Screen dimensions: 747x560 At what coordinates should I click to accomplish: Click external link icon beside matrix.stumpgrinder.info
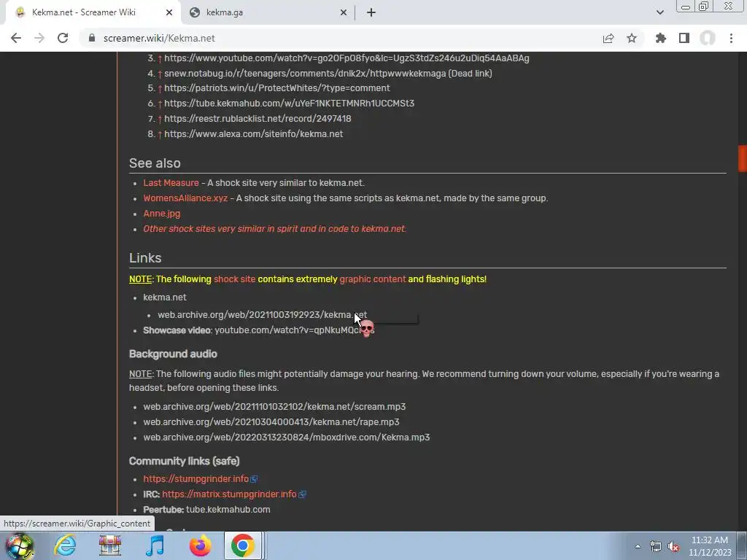tap(302, 495)
